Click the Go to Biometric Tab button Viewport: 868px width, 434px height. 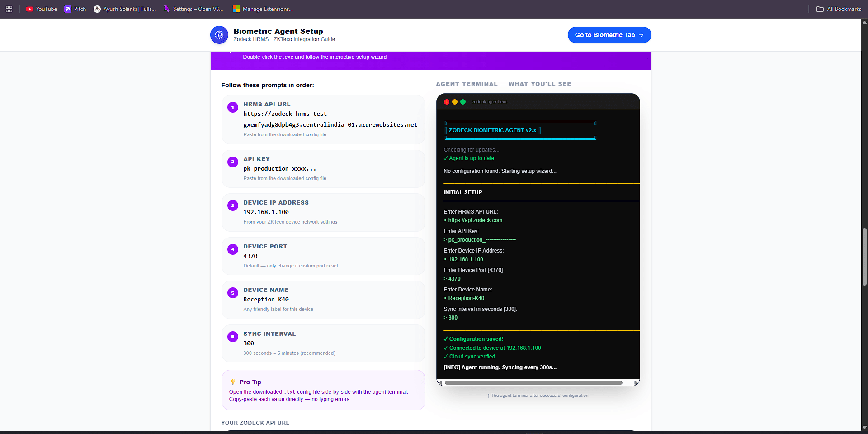tap(609, 35)
